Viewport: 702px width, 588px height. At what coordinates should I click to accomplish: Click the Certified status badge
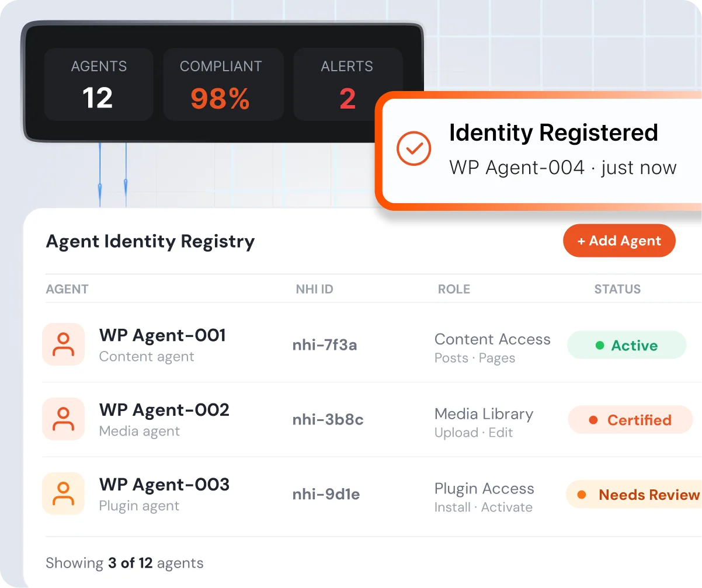click(x=630, y=420)
